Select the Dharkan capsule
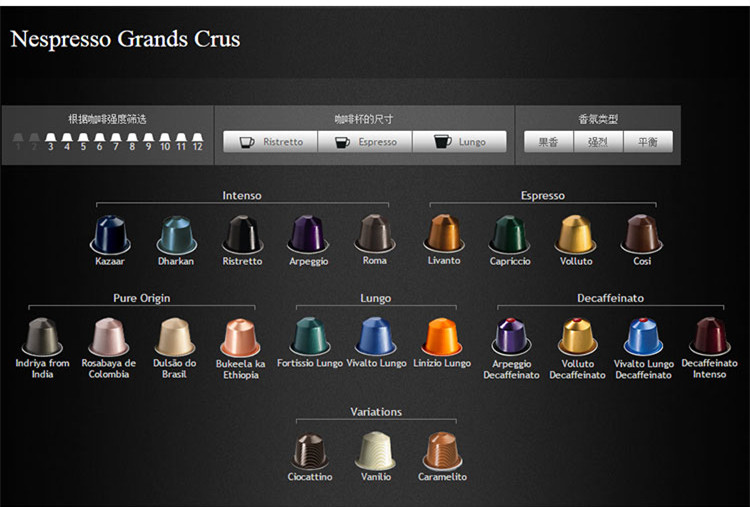 click(x=176, y=235)
